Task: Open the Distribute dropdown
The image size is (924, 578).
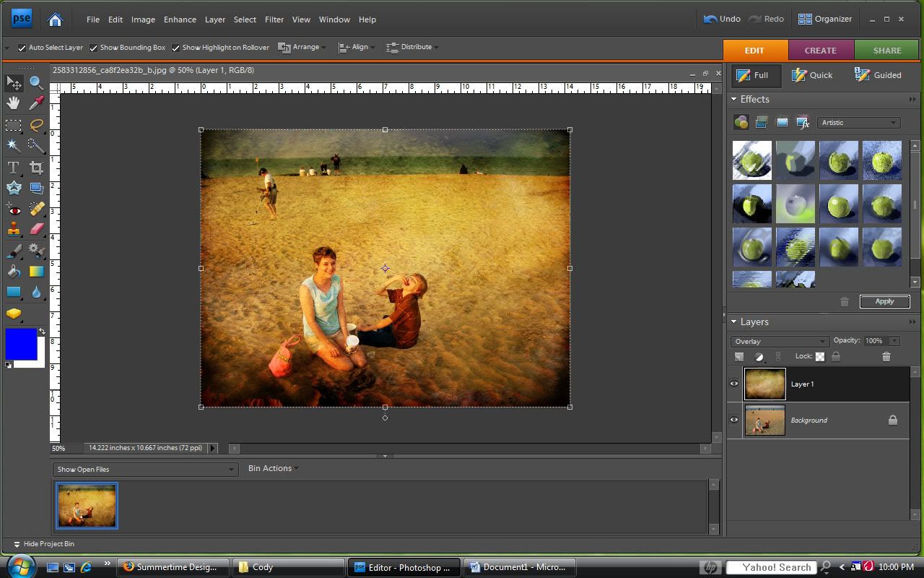Action: click(412, 47)
